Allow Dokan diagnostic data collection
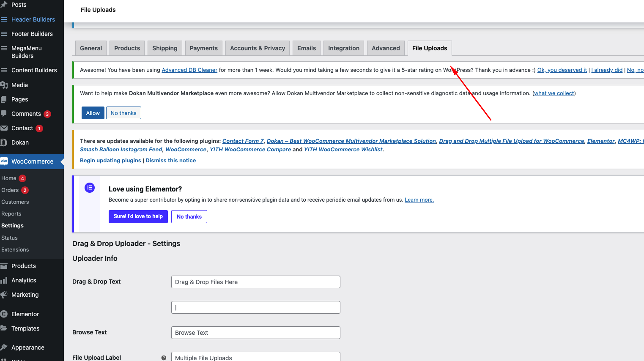 (93, 113)
